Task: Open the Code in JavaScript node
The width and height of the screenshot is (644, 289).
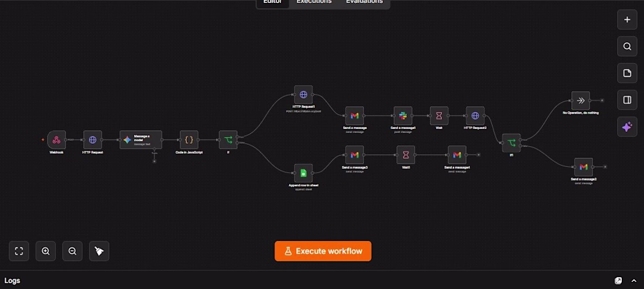Action: 189,140
